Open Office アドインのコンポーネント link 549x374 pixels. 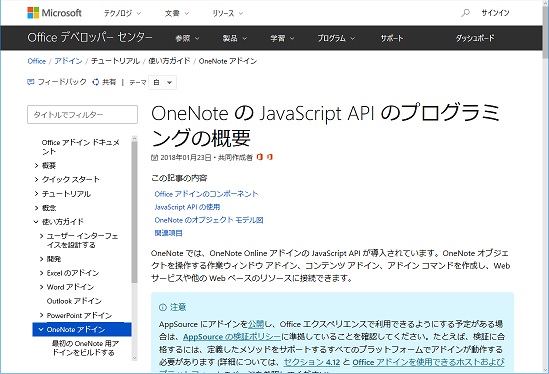206,194
